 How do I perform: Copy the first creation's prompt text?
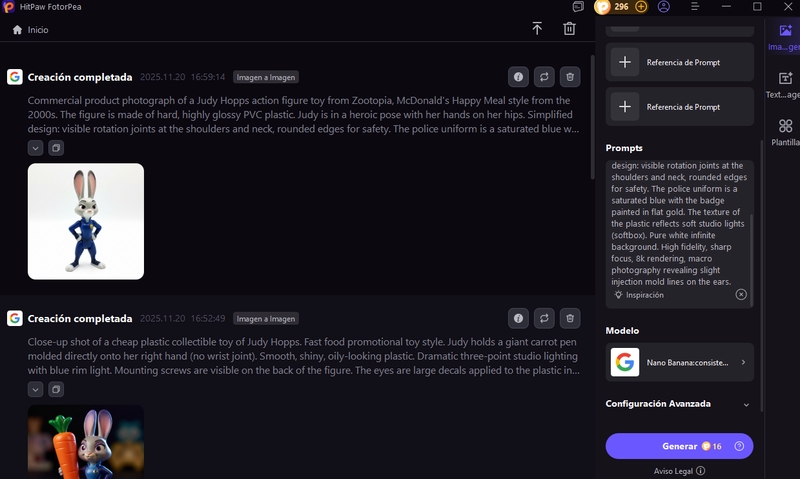click(x=56, y=148)
